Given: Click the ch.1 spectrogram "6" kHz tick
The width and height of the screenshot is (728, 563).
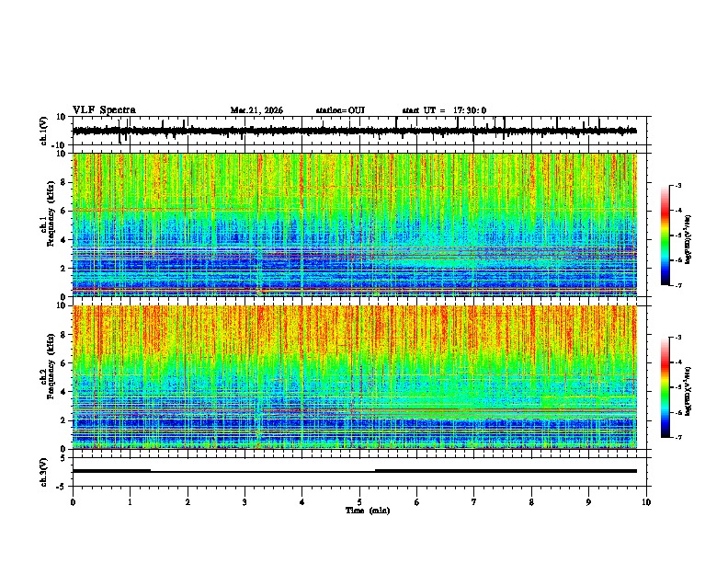Looking at the screenshot, I should (x=64, y=211).
